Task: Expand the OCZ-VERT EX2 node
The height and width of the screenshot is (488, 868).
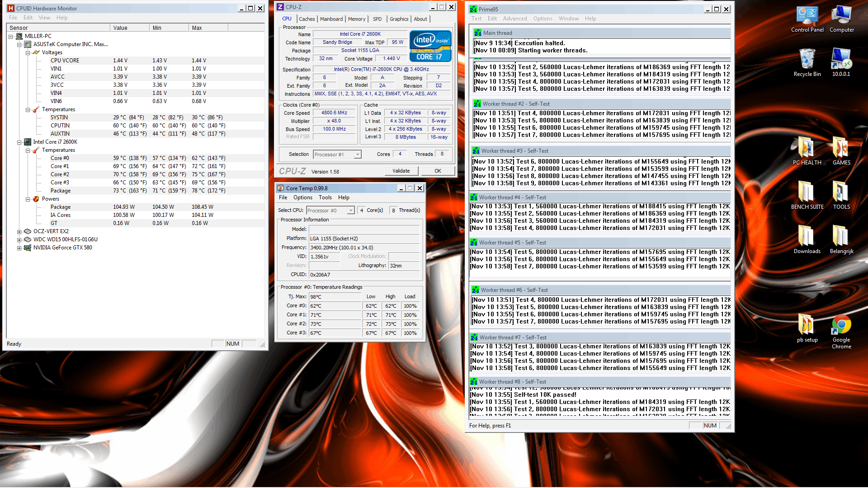Action: 19,232
